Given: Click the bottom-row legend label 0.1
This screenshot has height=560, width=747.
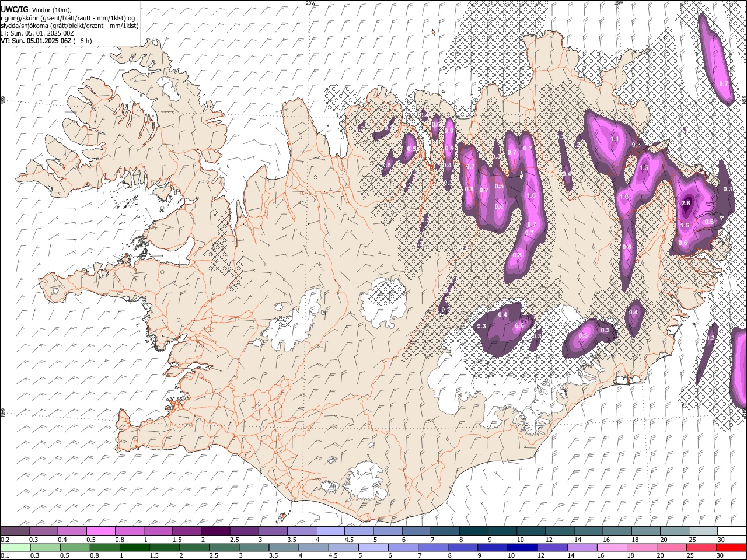Looking at the screenshot, I should (5, 555).
